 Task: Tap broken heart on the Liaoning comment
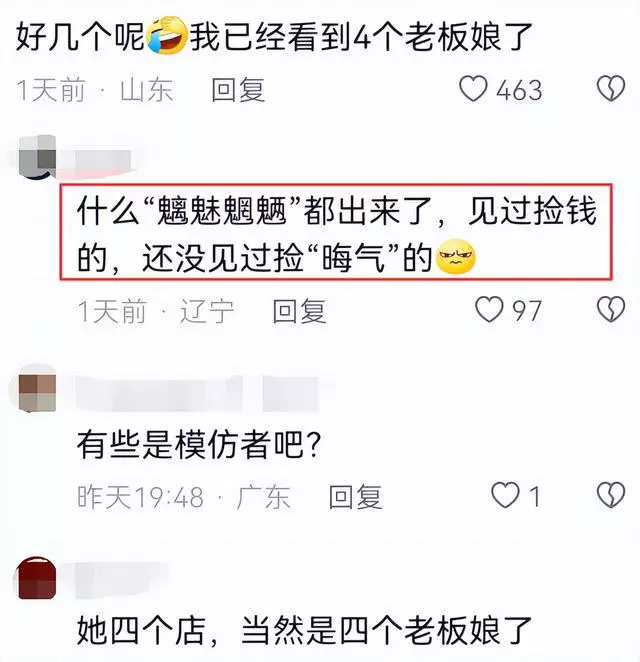(x=611, y=309)
